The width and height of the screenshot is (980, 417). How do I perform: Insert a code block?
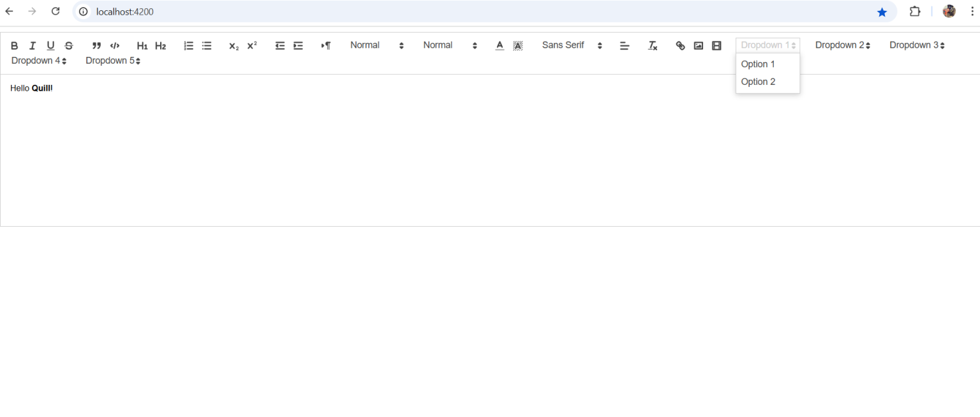115,45
